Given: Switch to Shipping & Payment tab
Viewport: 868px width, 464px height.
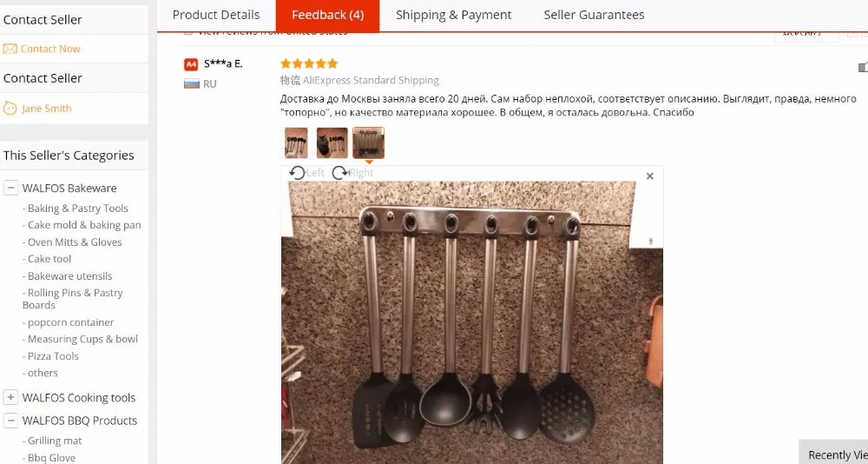Looking at the screenshot, I should pos(453,15).
